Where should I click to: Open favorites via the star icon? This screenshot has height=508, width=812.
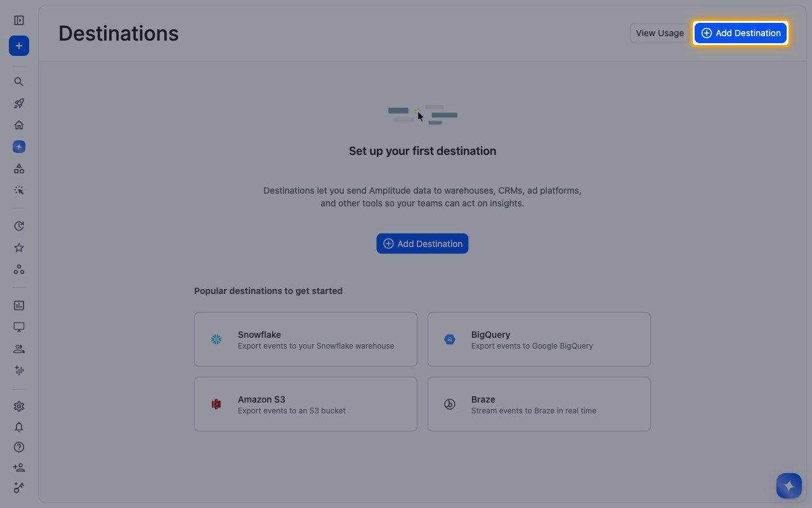pos(19,248)
